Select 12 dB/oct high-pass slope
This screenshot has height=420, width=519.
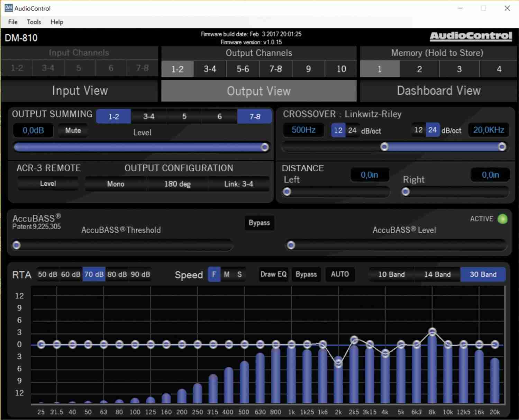(x=338, y=130)
